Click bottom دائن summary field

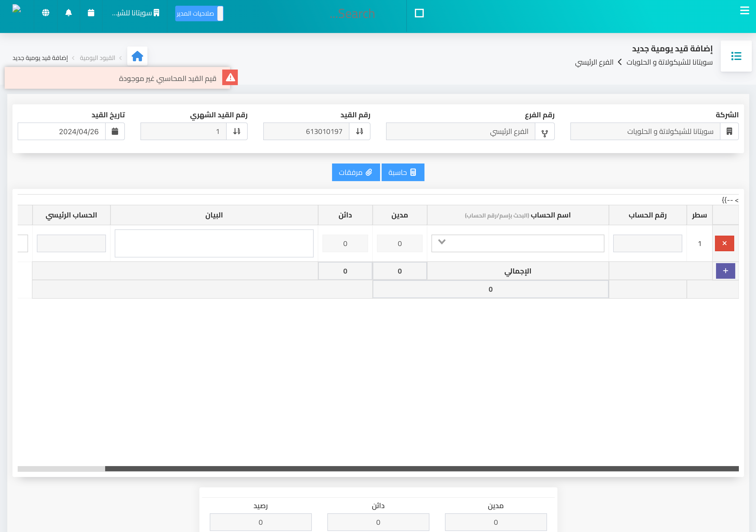click(378, 522)
